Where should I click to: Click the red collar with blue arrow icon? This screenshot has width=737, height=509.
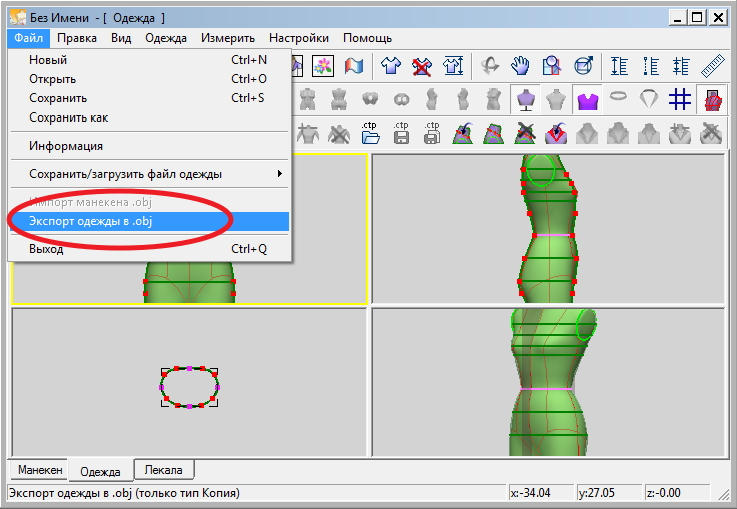pyautogui.click(x=556, y=133)
